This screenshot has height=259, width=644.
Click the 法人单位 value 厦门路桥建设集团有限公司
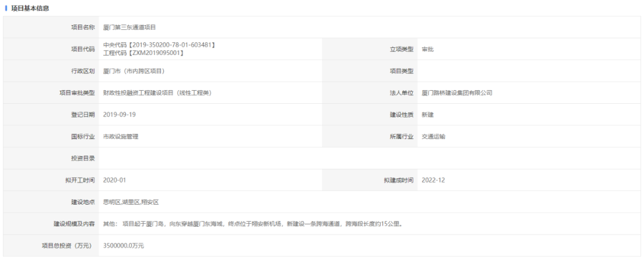click(456, 92)
